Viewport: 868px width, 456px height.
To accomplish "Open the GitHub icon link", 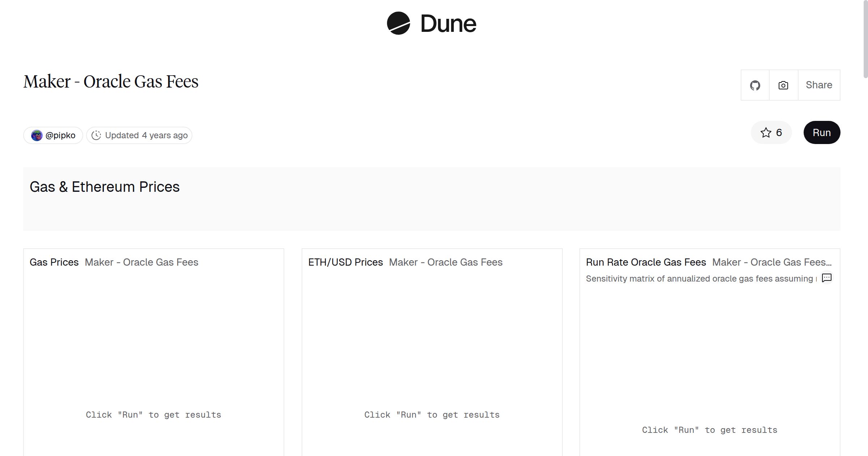I will point(755,85).
